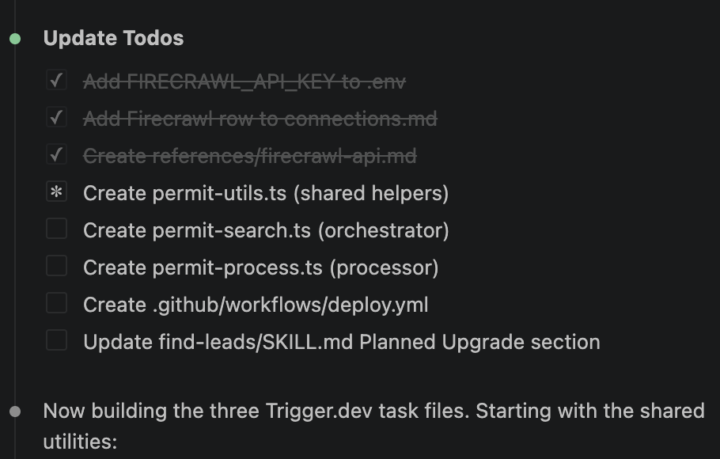The image size is (720, 459).
Task: Select the struck-through Add FIRECRAWL_API_KEY to .env item
Action: pyautogui.click(x=244, y=82)
